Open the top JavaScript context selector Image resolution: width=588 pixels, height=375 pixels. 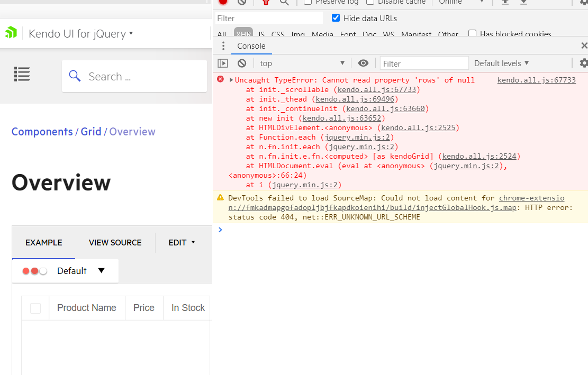pos(302,63)
